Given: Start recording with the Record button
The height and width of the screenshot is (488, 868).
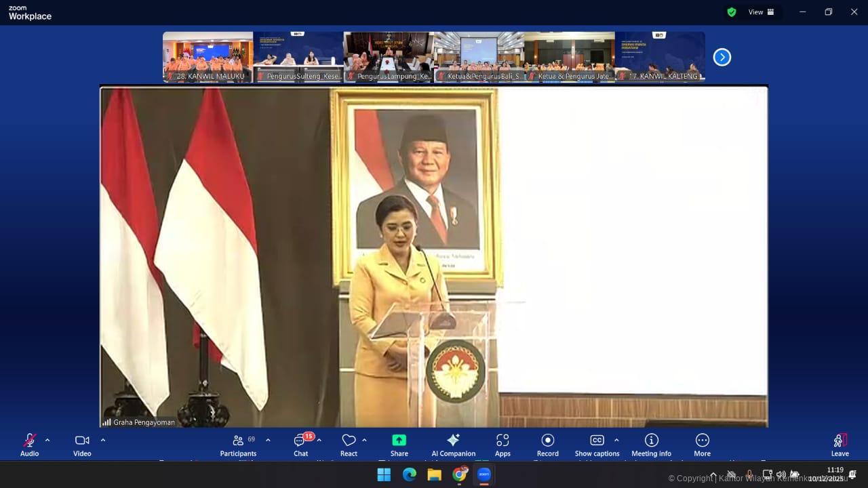Looking at the screenshot, I should pyautogui.click(x=547, y=445).
